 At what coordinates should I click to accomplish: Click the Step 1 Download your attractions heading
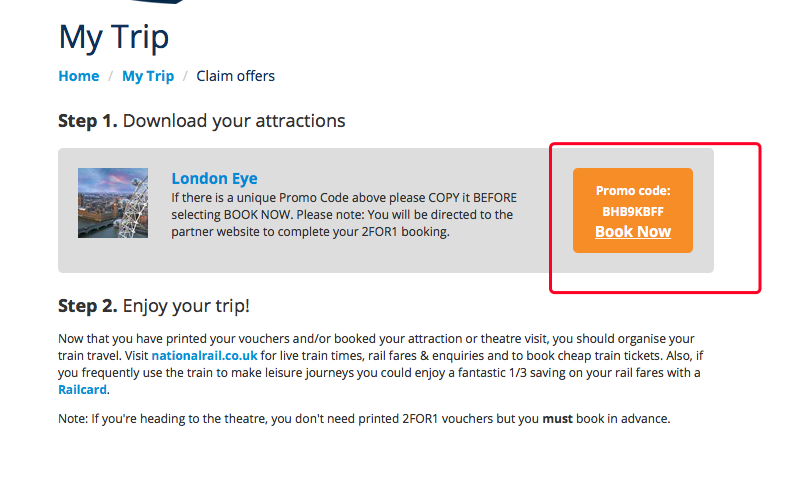[202, 121]
